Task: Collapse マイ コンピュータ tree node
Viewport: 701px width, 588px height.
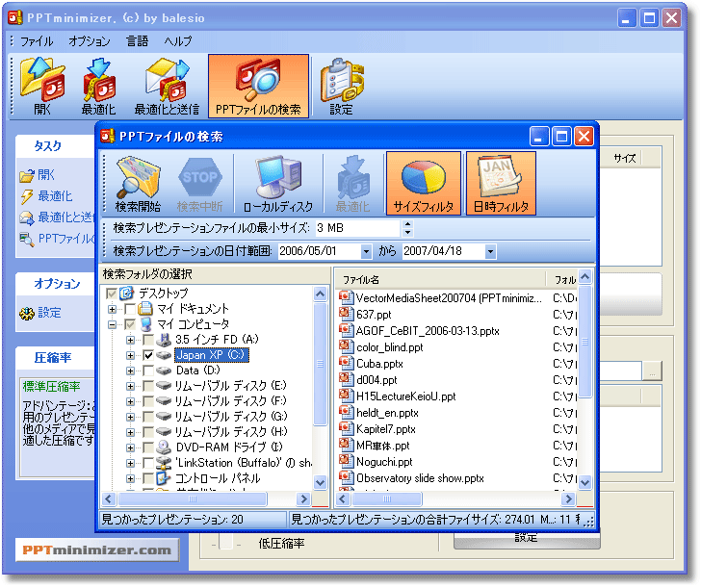Action: [x=112, y=325]
